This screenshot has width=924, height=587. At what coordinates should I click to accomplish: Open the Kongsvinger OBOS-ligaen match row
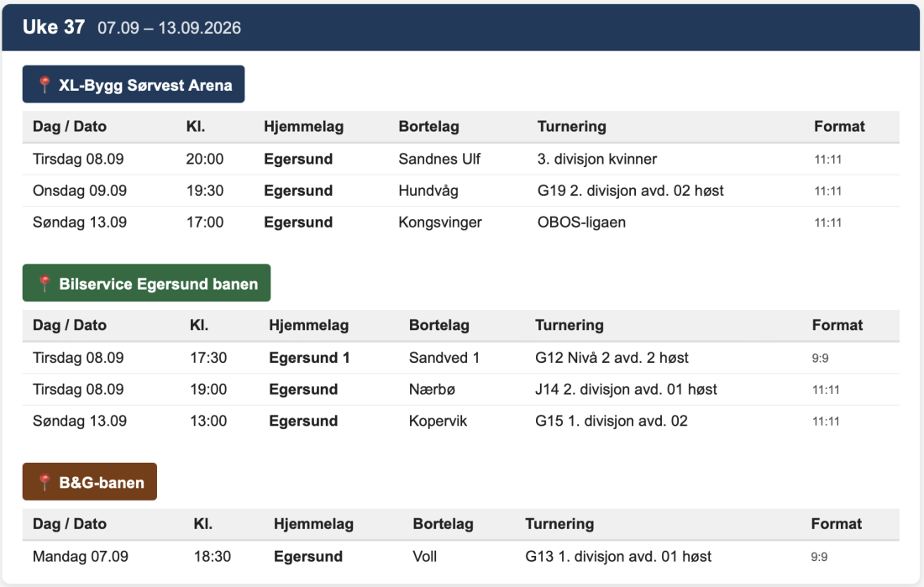(461, 223)
